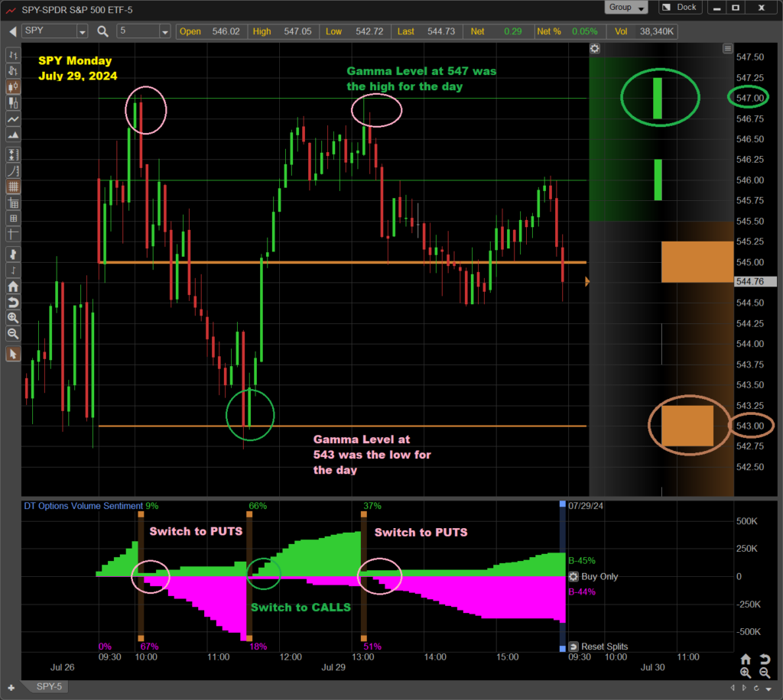This screenshot has width=783, height=700.
Task: Click the symbol search magnifier icon
Action: pos(102,31)
